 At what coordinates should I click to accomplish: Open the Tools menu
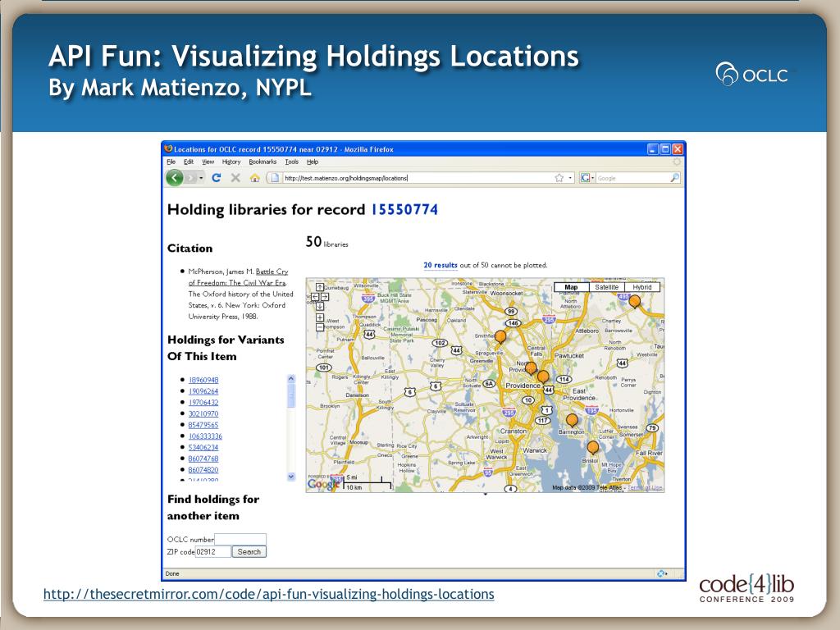[291, 162]
